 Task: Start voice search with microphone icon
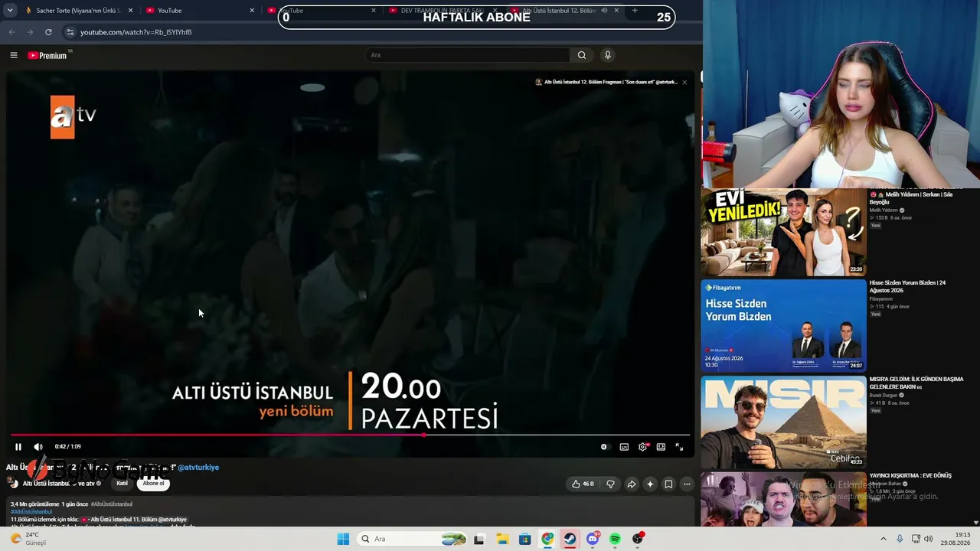click(x=608, y=55)
